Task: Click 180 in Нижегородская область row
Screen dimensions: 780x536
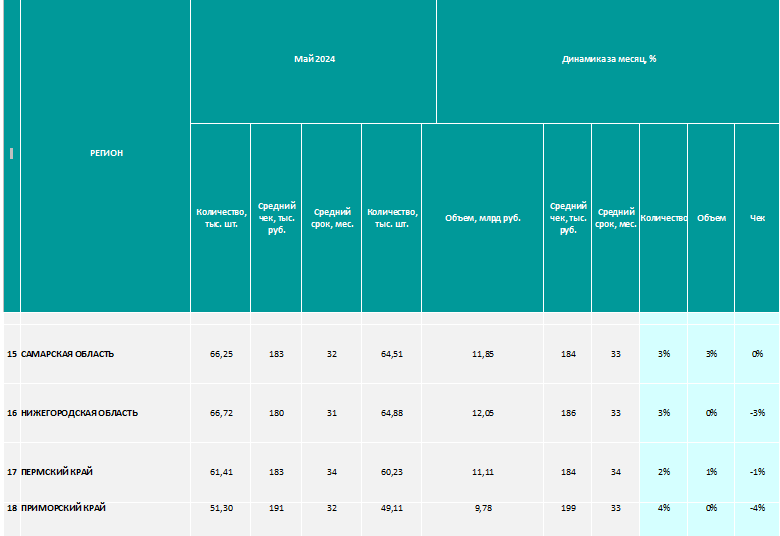Action: 276,413
